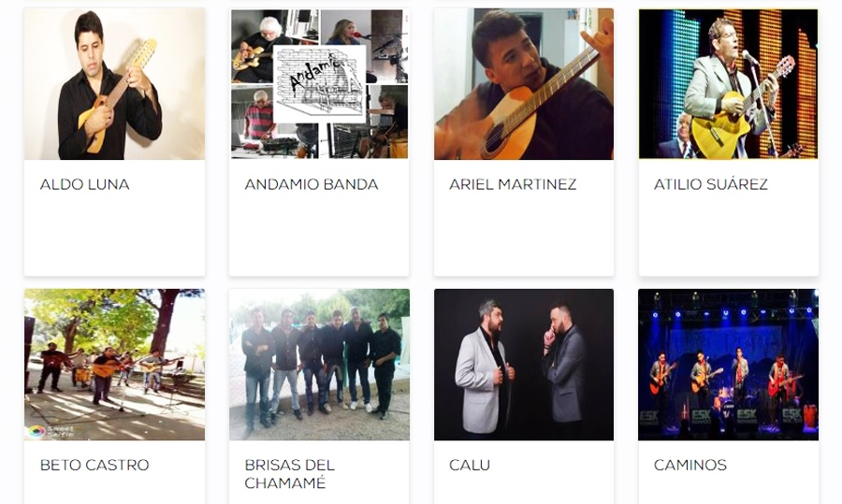The width and height of the screenshot is (842, 504).
Task: Open Andamio Banda collage image
Action: [319, 84]
